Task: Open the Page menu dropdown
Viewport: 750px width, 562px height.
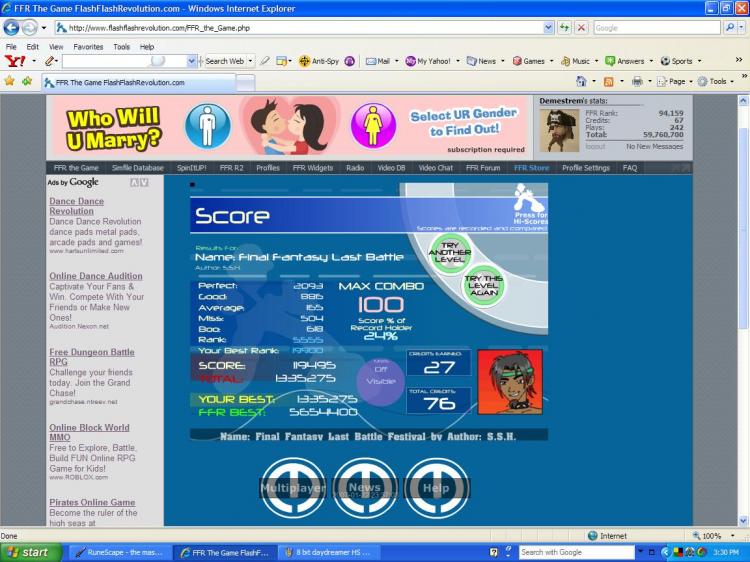Action: click(x=674, y=81)
